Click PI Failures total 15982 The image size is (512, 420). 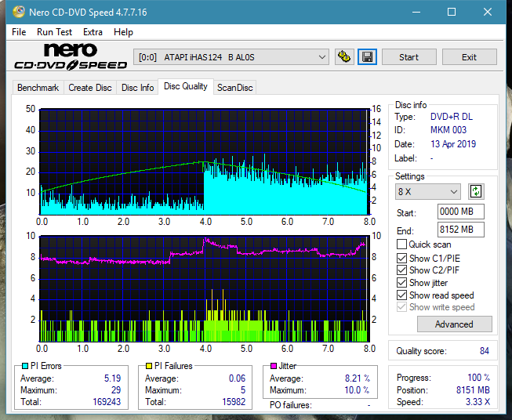(x=234, y=402)
